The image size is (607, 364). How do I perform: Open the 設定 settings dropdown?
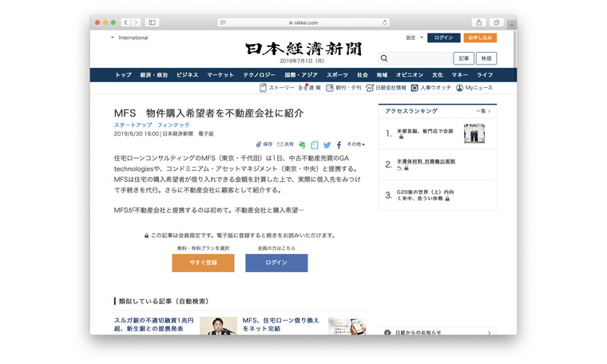413,38
